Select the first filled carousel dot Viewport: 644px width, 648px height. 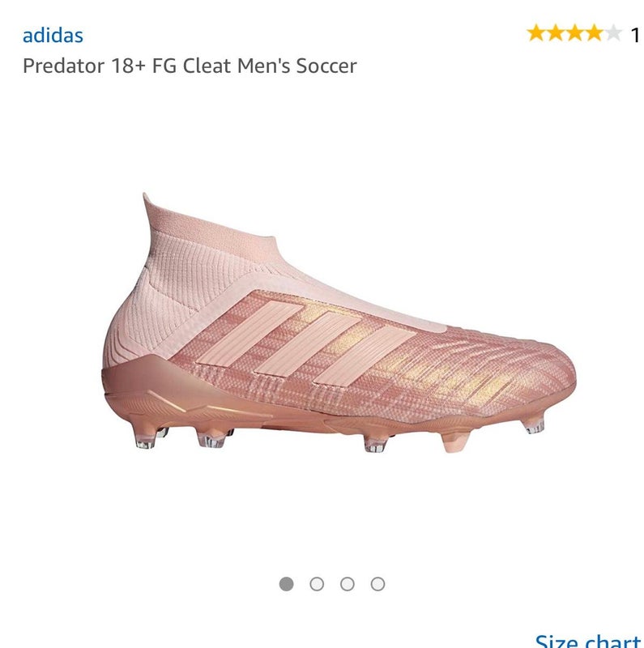click(x=286, y=584)
